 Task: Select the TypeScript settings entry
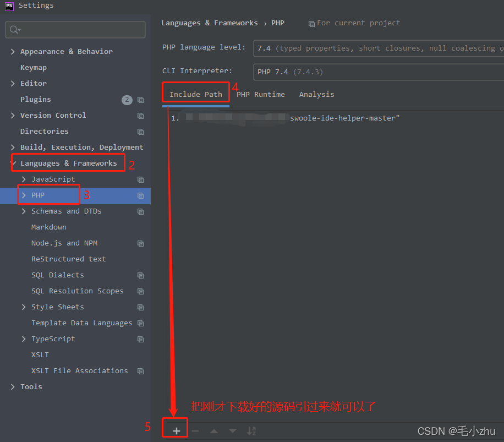pos(53,339)
